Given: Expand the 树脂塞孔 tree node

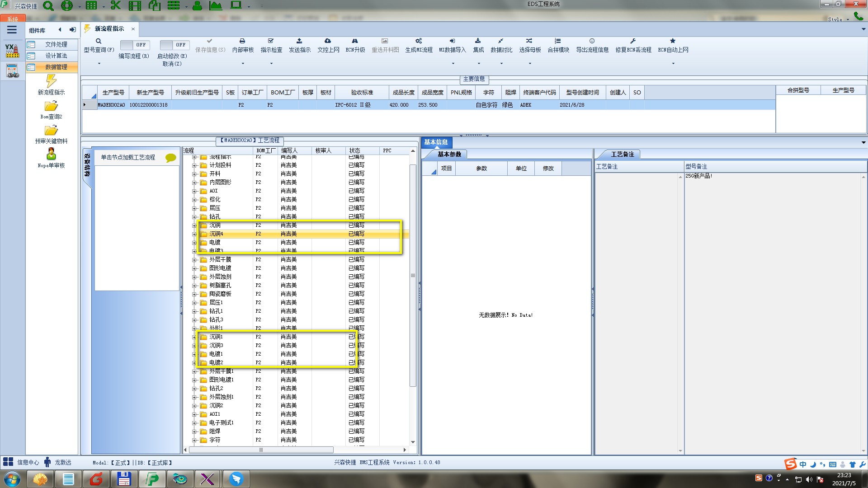Looking at the screenshot, I should click(x=194, y=286).
